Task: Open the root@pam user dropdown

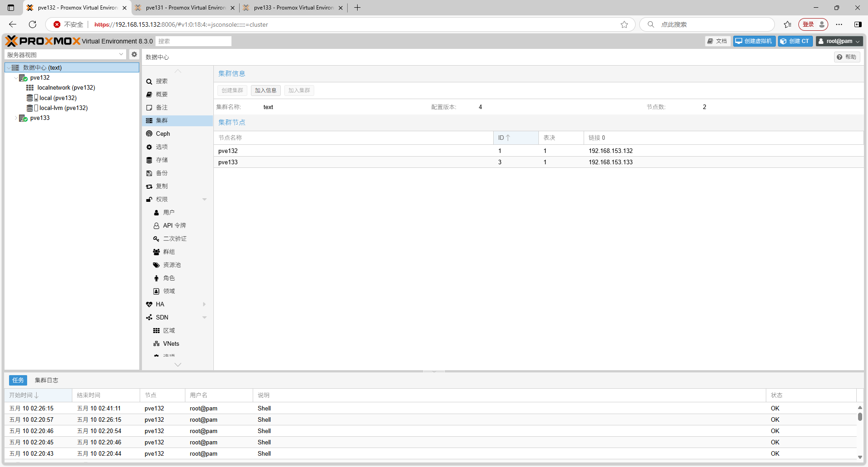Action: coord(840,41)
